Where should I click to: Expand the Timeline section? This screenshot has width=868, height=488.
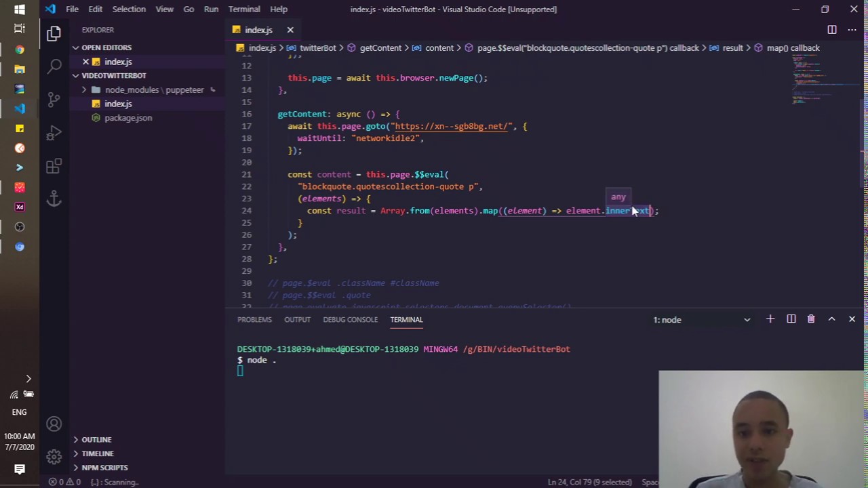[x=98, y=453]
